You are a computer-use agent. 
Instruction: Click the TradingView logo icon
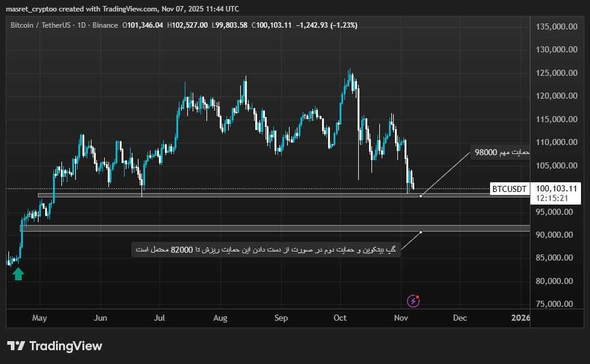tap(16, 346)
